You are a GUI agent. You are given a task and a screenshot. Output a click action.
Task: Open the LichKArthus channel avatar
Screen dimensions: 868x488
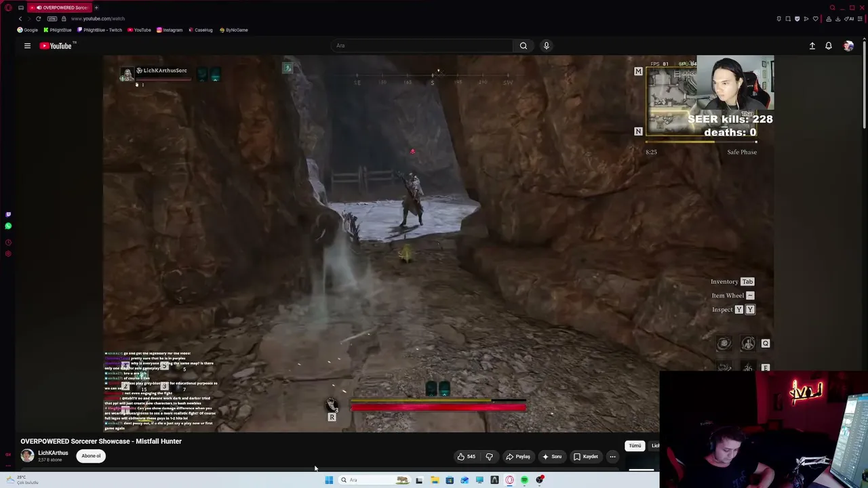click(x=27, y=455)
